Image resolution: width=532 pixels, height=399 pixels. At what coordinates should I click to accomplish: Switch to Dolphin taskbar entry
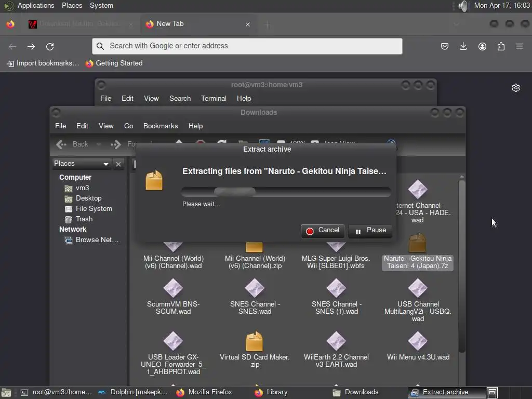tap(134, 393)
